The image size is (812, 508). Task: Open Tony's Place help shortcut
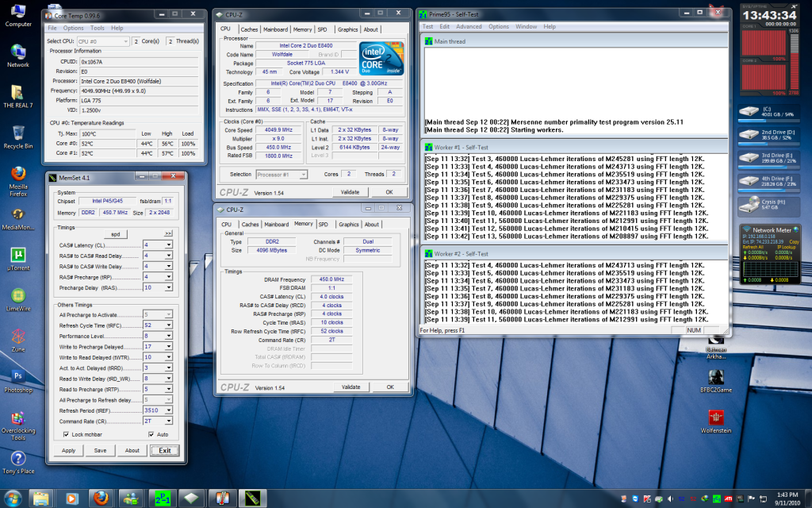coord(18,463)
